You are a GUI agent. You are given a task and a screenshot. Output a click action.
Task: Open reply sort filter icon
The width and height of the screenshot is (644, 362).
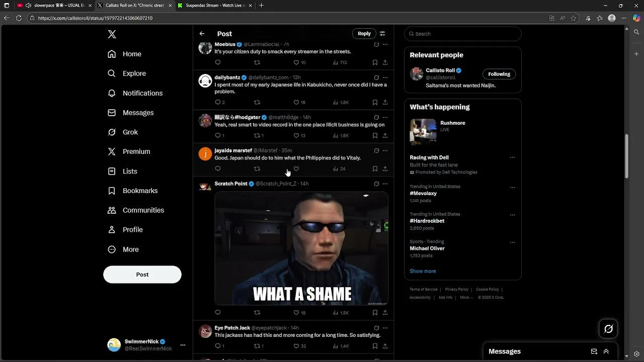click(x=382, y=34)
